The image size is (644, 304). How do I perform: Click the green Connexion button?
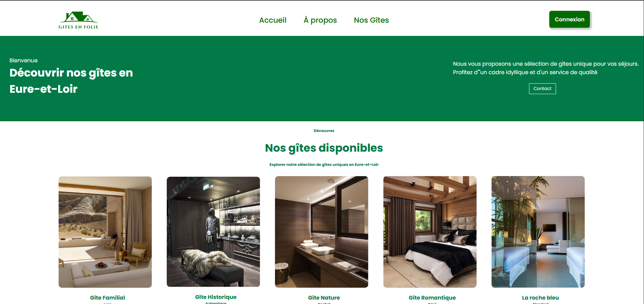pyautogui.click(x=569, y=19)
